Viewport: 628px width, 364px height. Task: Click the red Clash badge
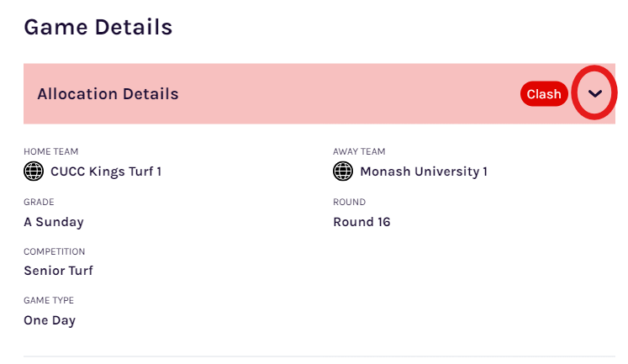coord(544,93)
